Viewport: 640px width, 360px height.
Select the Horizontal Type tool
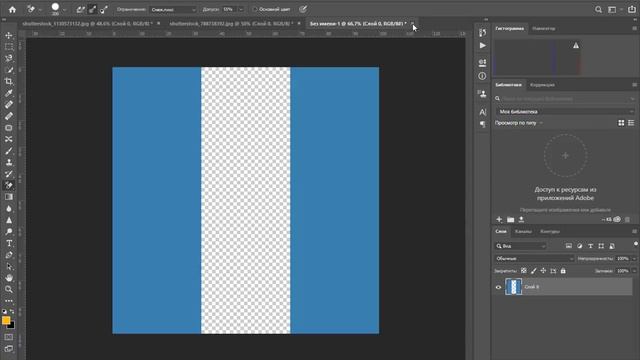tap(9, 243)
